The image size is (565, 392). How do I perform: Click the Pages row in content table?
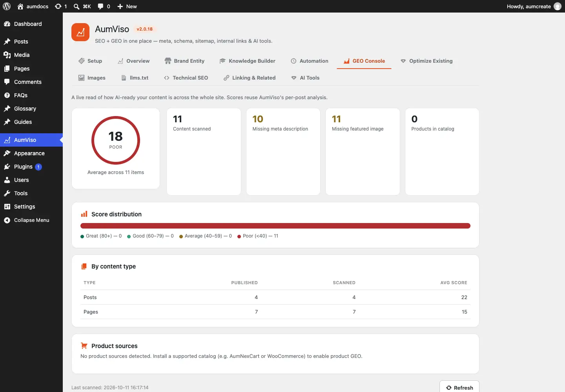pyautogui.click(x=275, y=312)
